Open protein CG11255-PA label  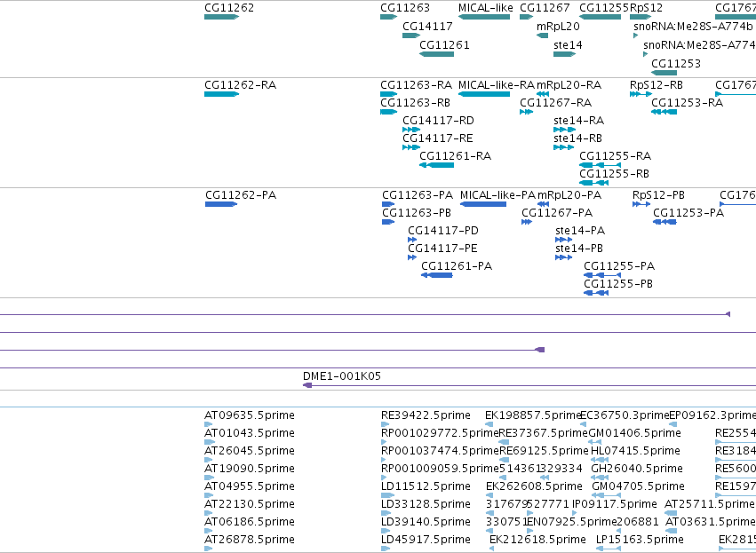tap(619, 266)
